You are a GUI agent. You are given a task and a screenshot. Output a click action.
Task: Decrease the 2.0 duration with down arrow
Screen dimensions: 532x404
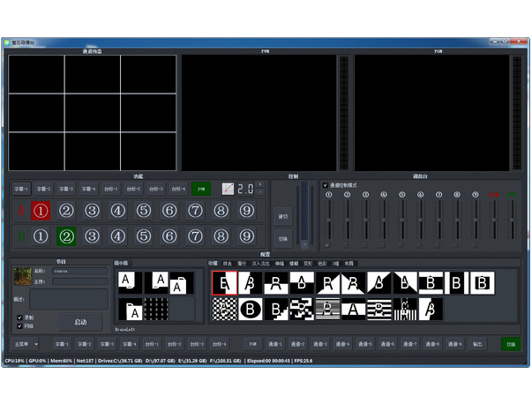click(259, 192)
